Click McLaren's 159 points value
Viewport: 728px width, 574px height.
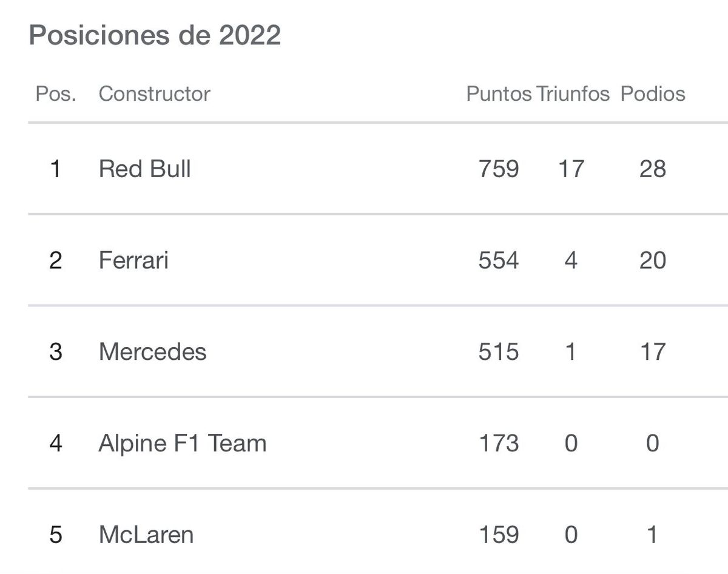tap(499, 535)
